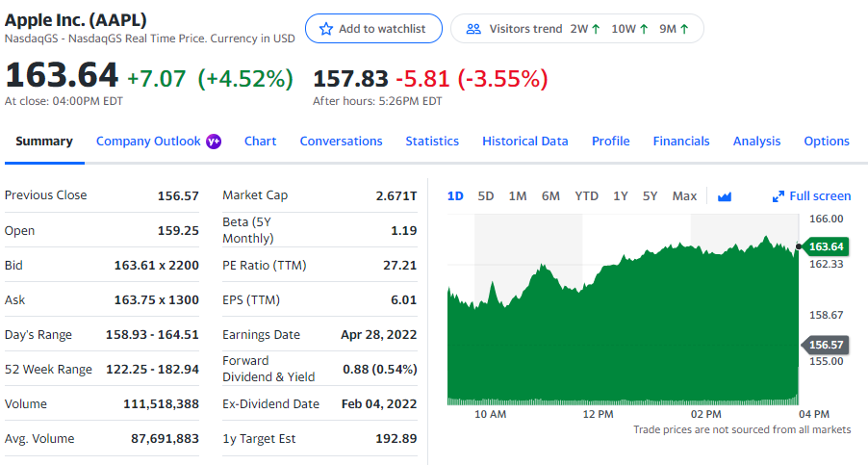Select the 1M chart range

pyautogui.click(x=518, y=196)
